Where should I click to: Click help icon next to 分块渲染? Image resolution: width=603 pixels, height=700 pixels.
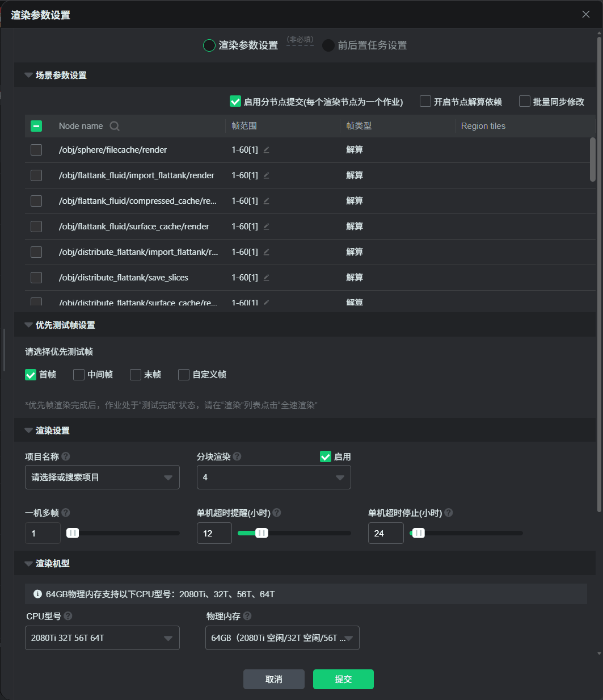pyautogui.click(x=237, y=456)
